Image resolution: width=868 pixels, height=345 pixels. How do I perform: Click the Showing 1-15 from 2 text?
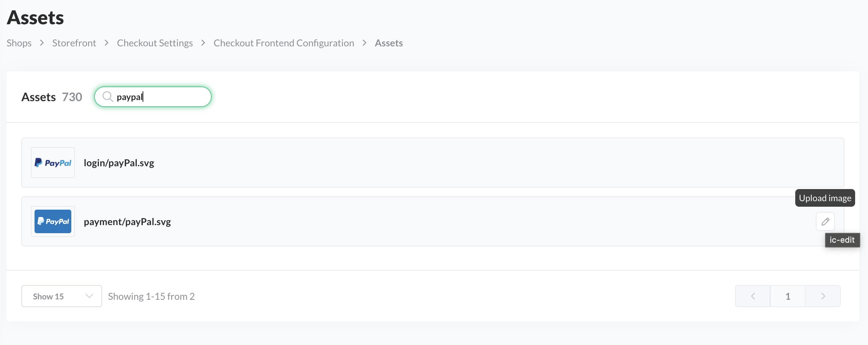click(151, 296)
